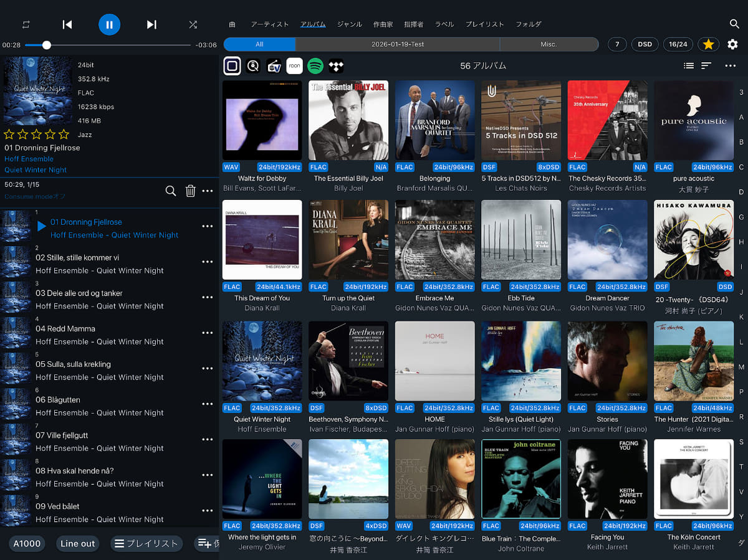Open The Köln Concert album cover
This screenshot has width=748, height=560.
click(x=694, y=479)
